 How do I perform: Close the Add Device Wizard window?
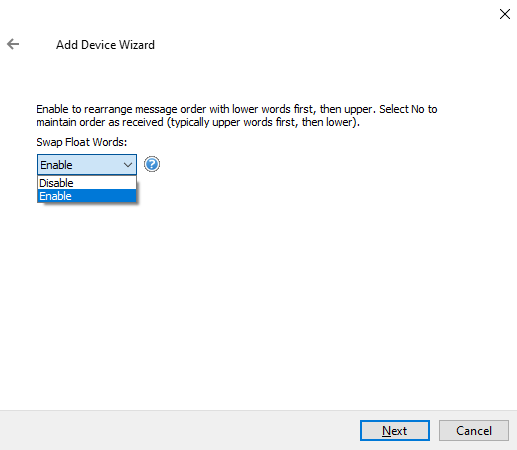coord(505,14)
